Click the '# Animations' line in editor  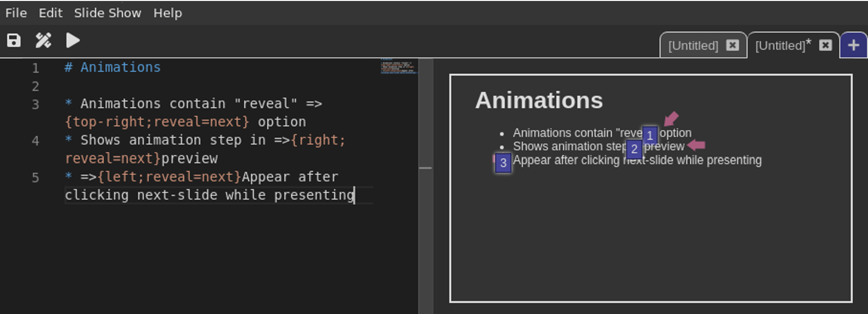tap(113, 67)
